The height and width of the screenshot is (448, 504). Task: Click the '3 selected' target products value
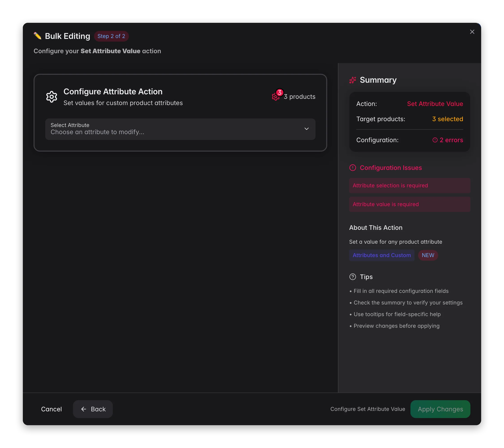448,119
